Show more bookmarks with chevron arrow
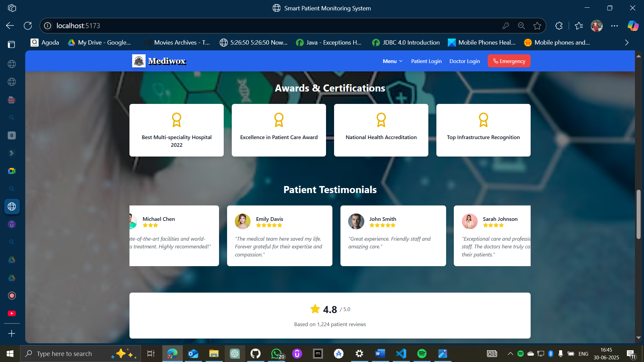 pyautogui.click(x=627, y=43)
